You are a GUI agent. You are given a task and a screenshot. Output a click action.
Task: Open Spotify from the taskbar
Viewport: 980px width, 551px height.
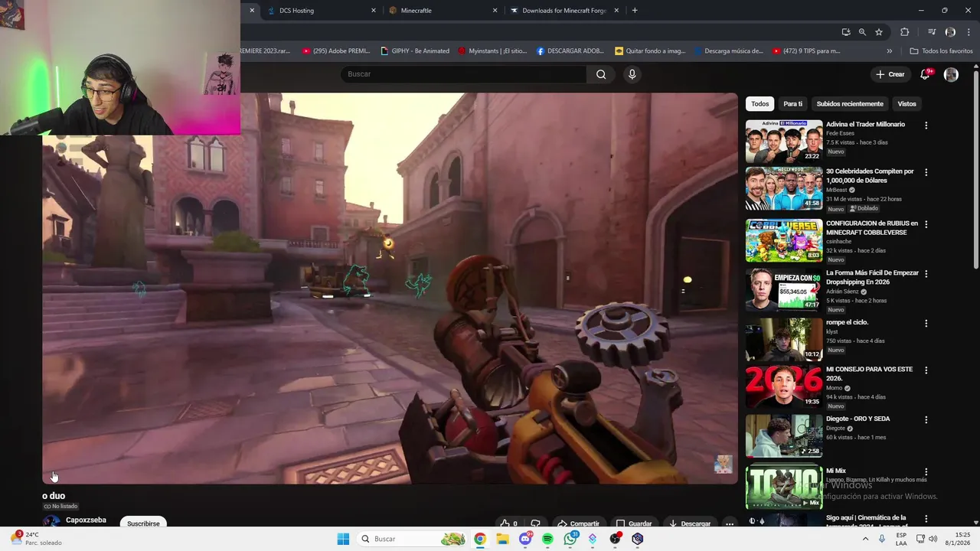click(547, 539)
